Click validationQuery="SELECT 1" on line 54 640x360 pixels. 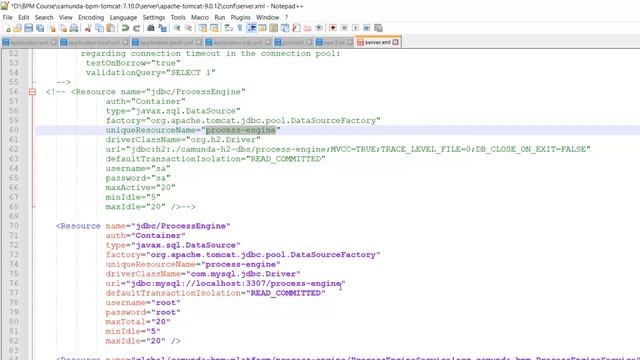tap(150, 73)
